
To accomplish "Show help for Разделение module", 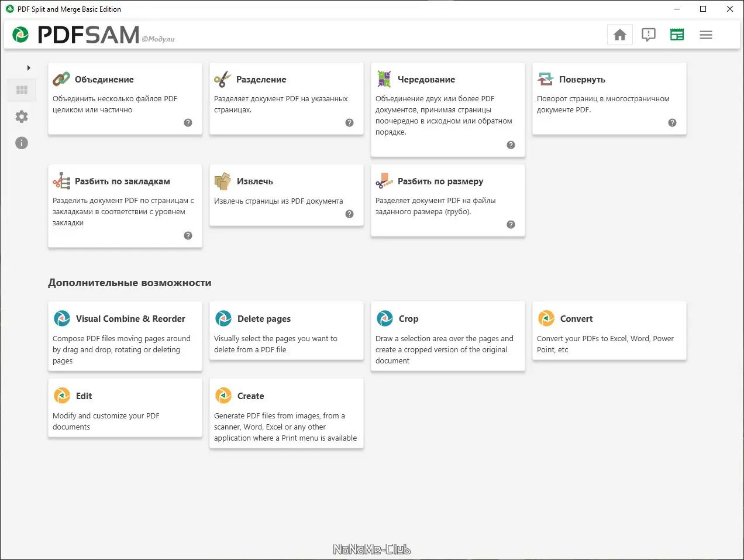I will [349, 123].
